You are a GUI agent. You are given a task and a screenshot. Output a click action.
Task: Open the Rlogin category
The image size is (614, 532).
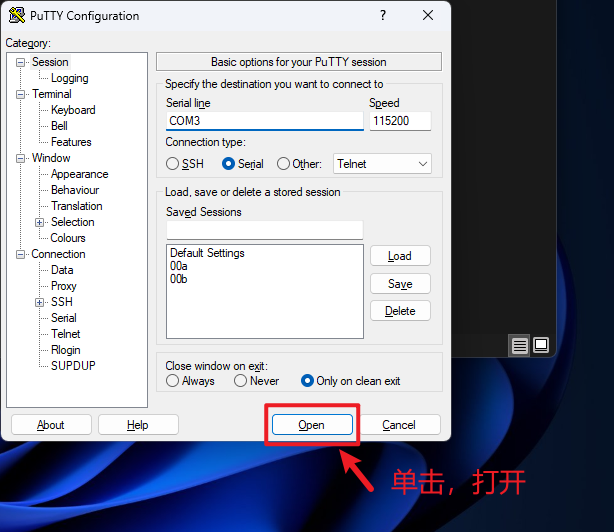66,350
